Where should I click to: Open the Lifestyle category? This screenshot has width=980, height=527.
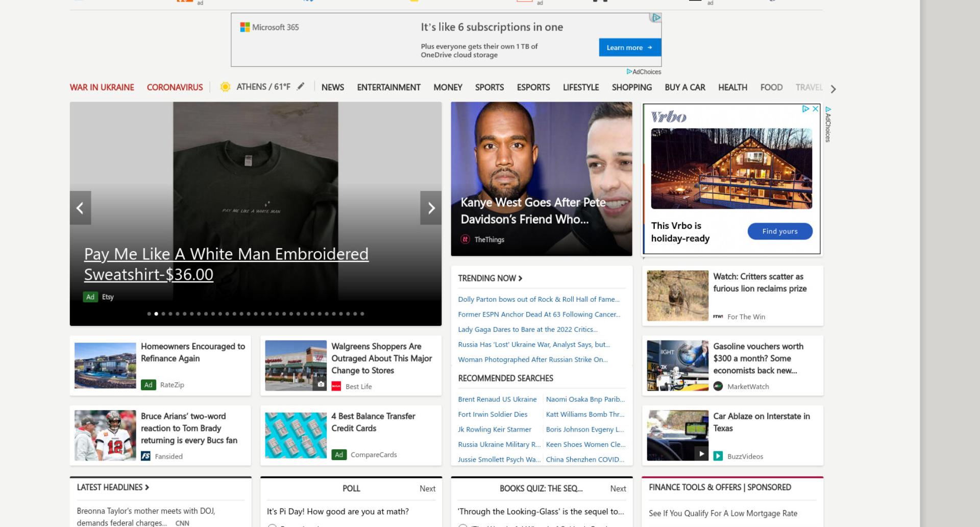pyautogui.click(x=581, y=87)
